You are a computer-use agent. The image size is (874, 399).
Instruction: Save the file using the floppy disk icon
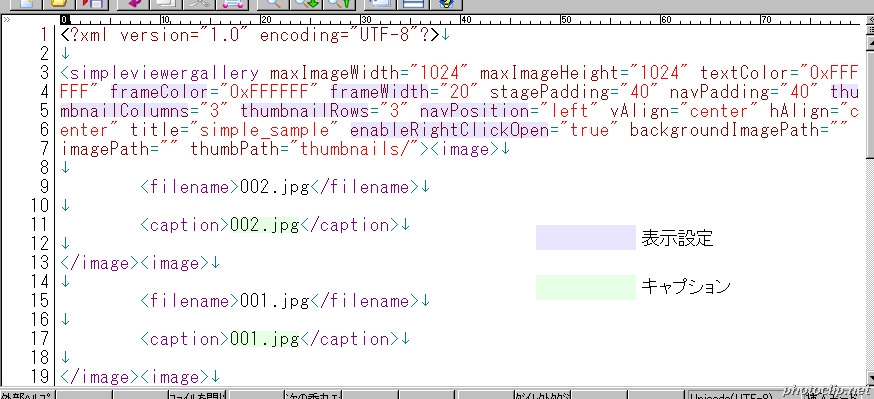click(92, 4)
